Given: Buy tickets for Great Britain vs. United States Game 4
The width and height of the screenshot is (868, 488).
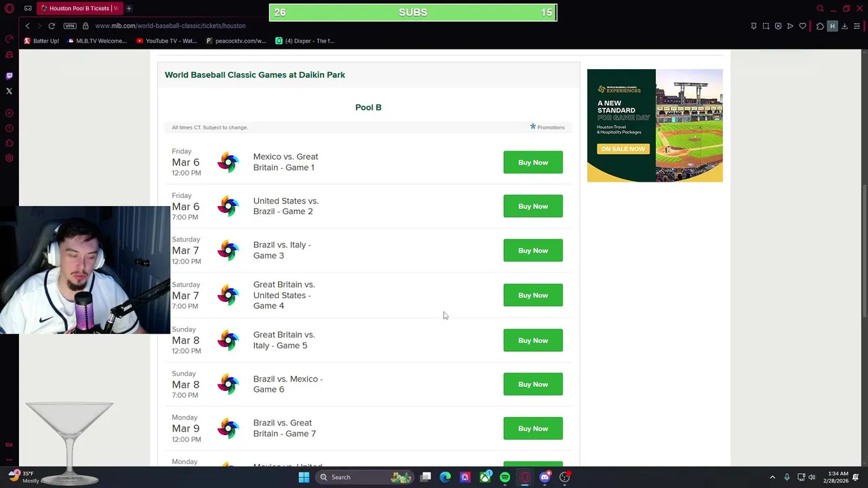Looking at the screenshot, I should [533, 296].
